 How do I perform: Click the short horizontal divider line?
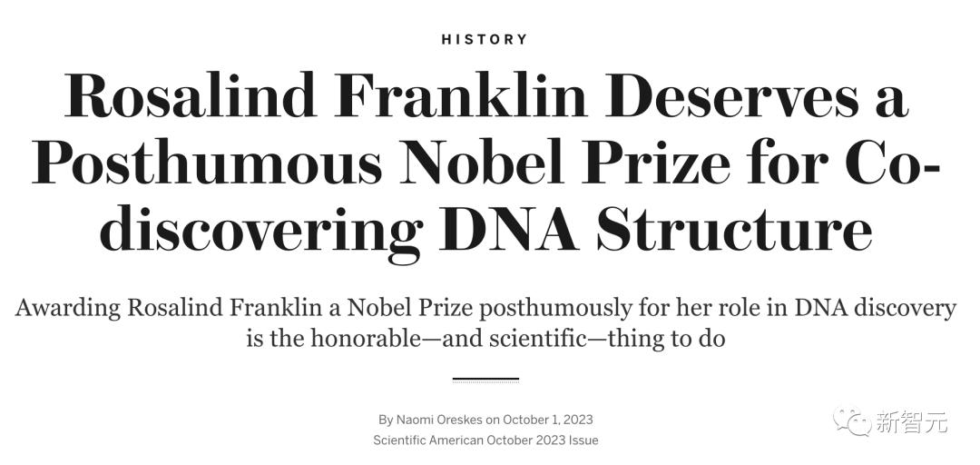point(485,380)
